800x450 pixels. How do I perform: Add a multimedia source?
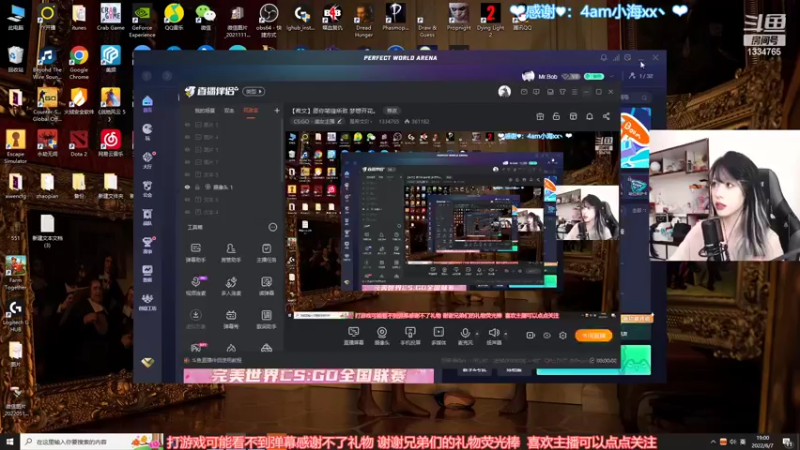coord(438,336)
